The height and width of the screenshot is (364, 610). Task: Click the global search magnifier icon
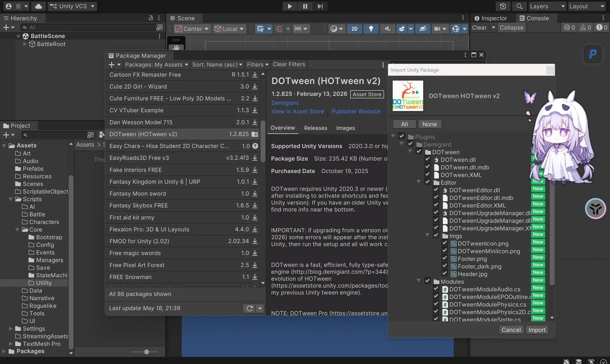pyautogui.click(x=519, y=6)
